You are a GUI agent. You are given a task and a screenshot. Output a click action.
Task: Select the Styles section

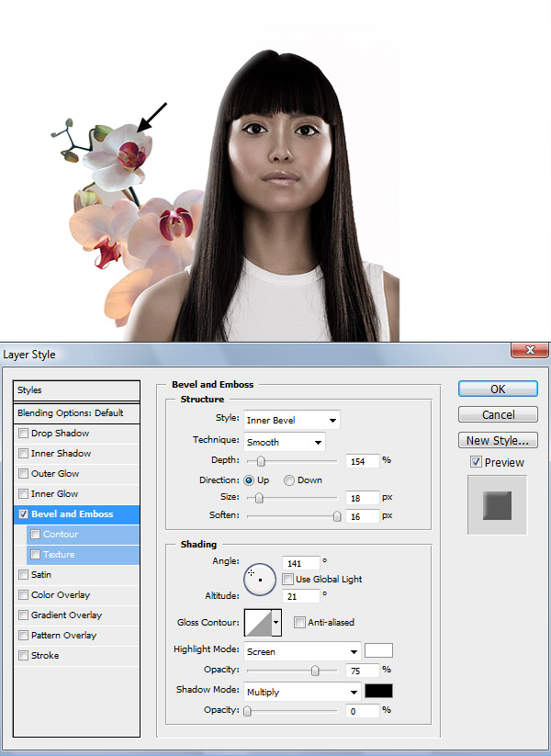click(x=76, y=390)
